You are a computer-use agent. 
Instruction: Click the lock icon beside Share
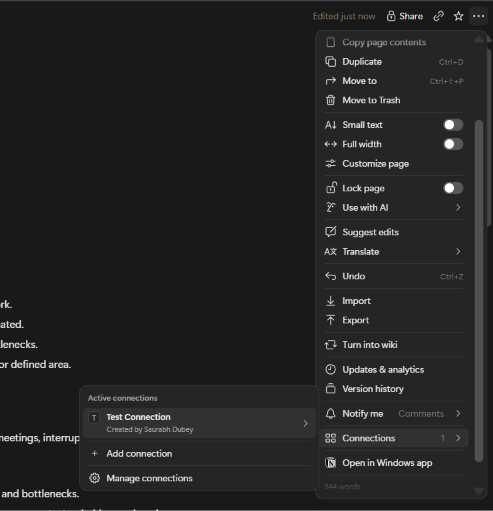click(x=391, y=16)
